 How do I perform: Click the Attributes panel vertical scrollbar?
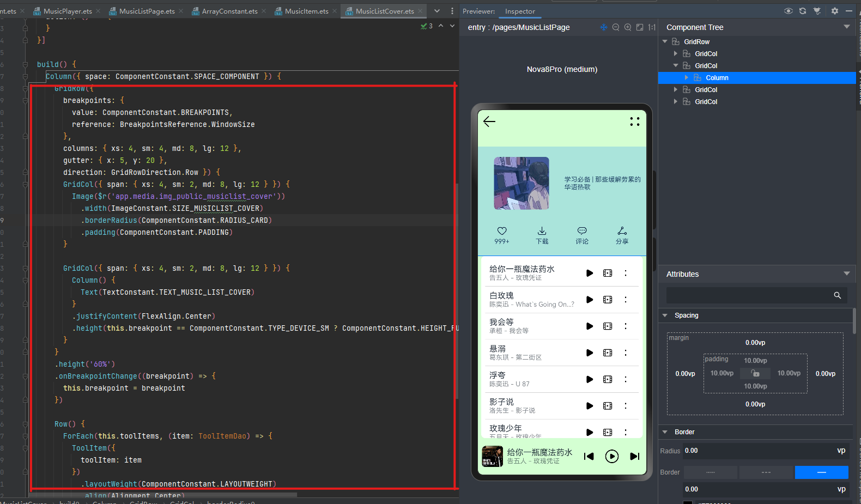click(x=854, y=321)
